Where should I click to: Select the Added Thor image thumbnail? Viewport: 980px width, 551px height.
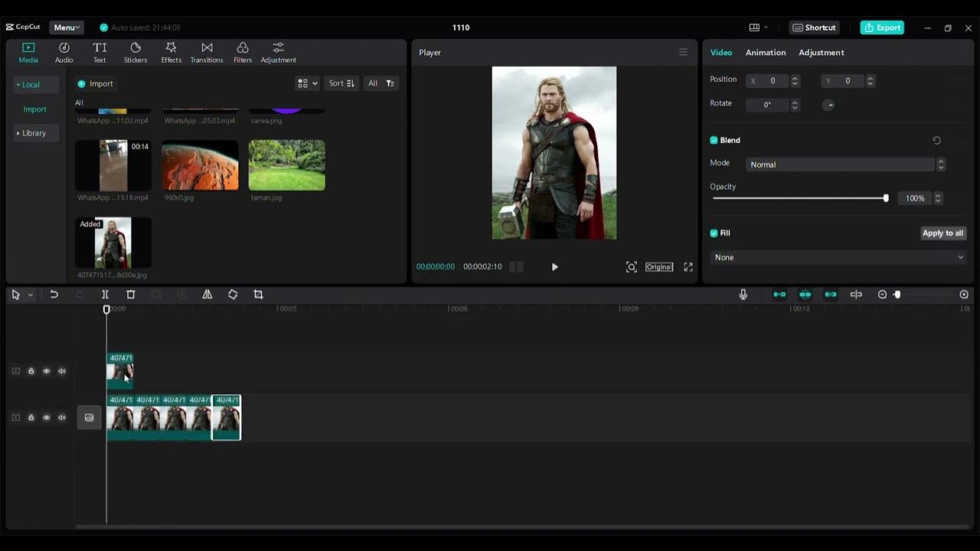tap(113, 243)
